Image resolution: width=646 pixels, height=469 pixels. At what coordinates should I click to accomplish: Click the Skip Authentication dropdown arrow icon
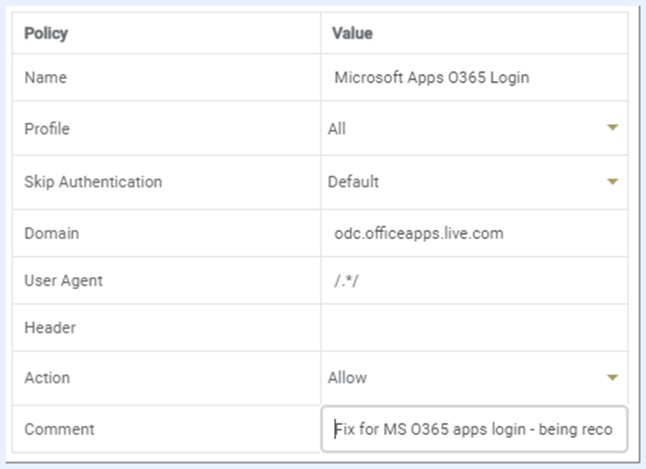612,182
